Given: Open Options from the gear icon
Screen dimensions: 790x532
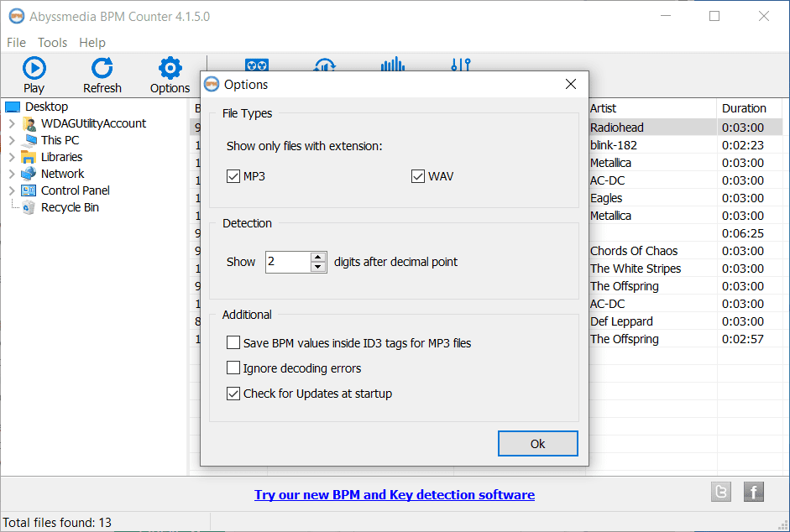Looking at the screenshot, I should point(170,69).
